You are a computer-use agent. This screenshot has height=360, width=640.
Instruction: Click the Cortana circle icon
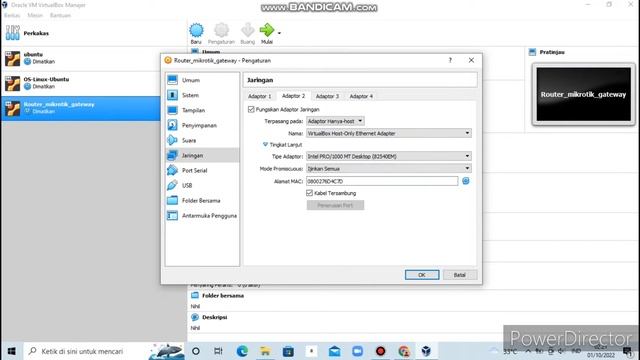click(x=196, y=351)
